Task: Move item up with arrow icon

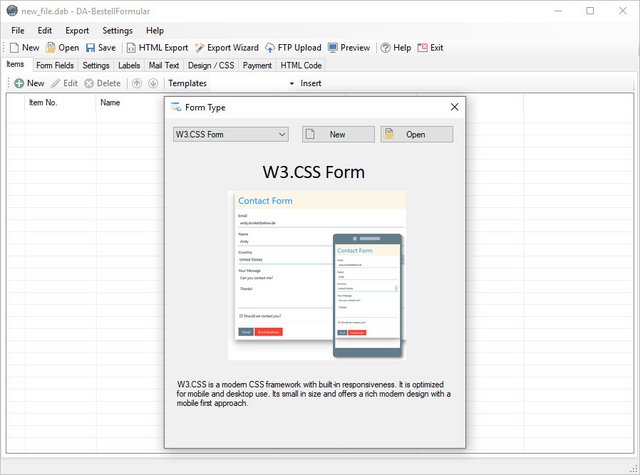Action: (x=137, y=83)
